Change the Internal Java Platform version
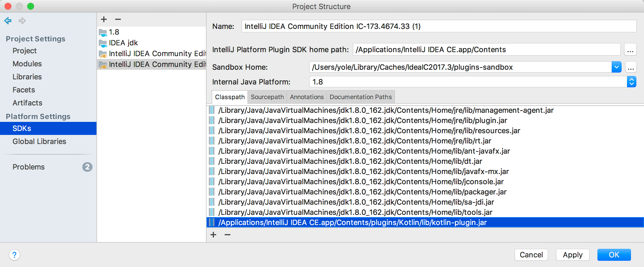The image size is (644, 267). click(631, 82)
